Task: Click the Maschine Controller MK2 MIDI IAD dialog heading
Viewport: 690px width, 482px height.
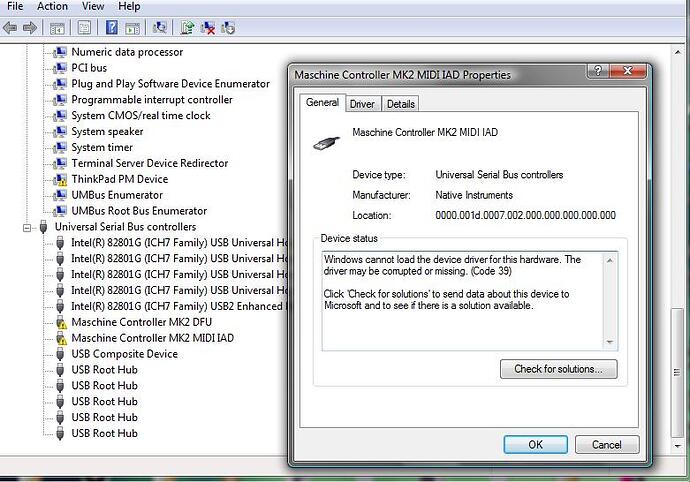Action: pyautogui.click(x=425, y=132)
